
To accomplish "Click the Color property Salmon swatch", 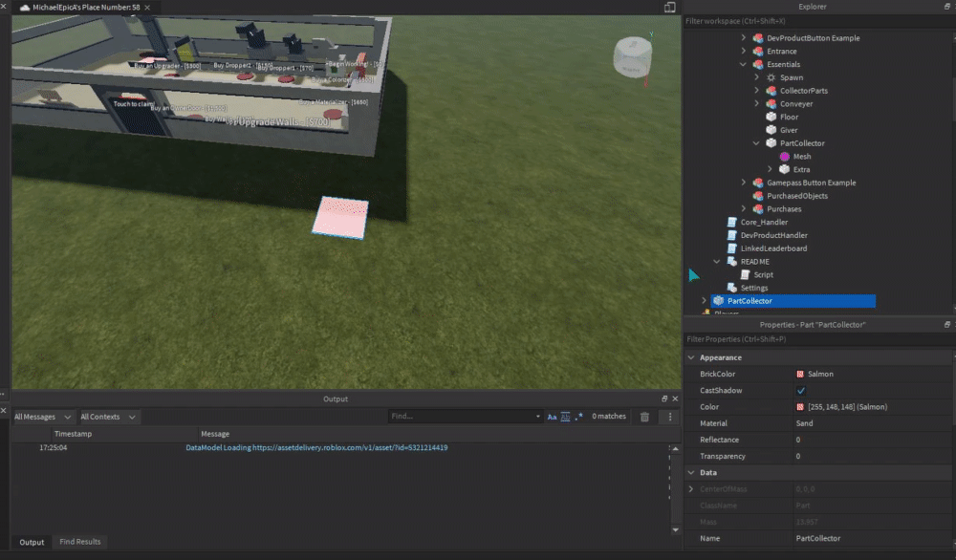I will pyautogui.click(x=800, y=407).
